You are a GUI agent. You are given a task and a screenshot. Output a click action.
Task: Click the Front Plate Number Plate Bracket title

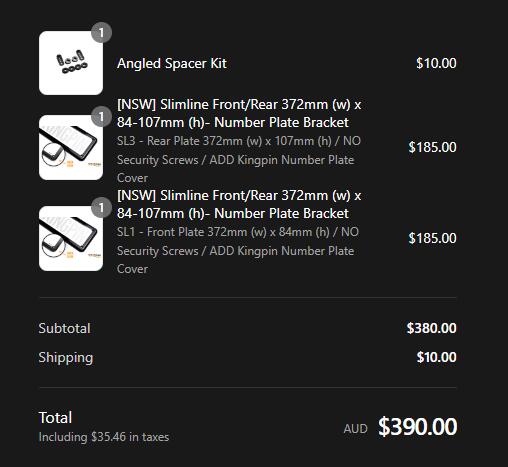239,204
